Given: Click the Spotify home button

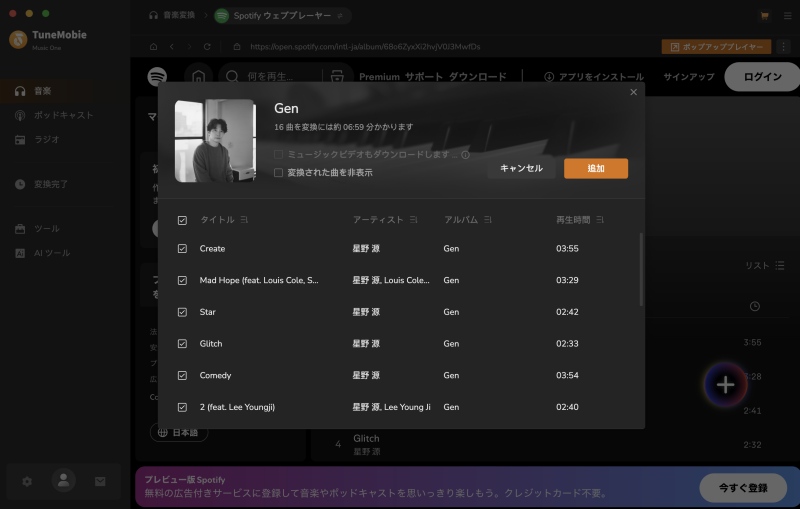Looking at the screenshot, I should tap(198, 77).
